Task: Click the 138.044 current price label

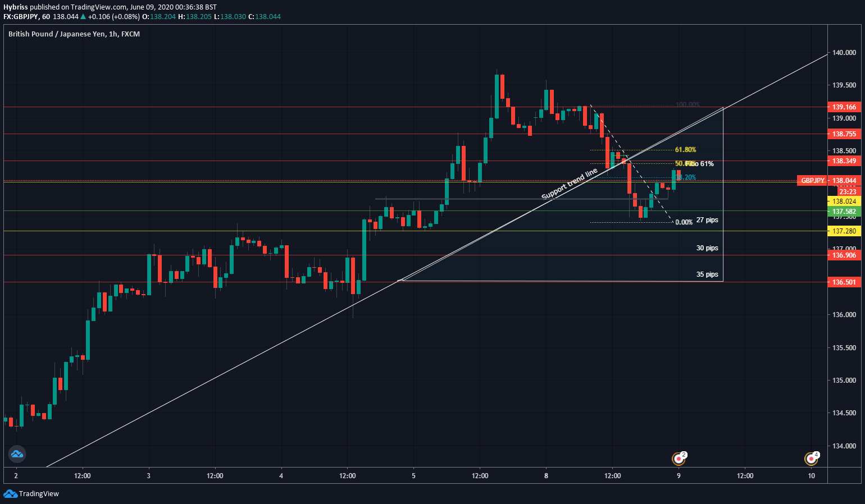Action: (844, 181)
